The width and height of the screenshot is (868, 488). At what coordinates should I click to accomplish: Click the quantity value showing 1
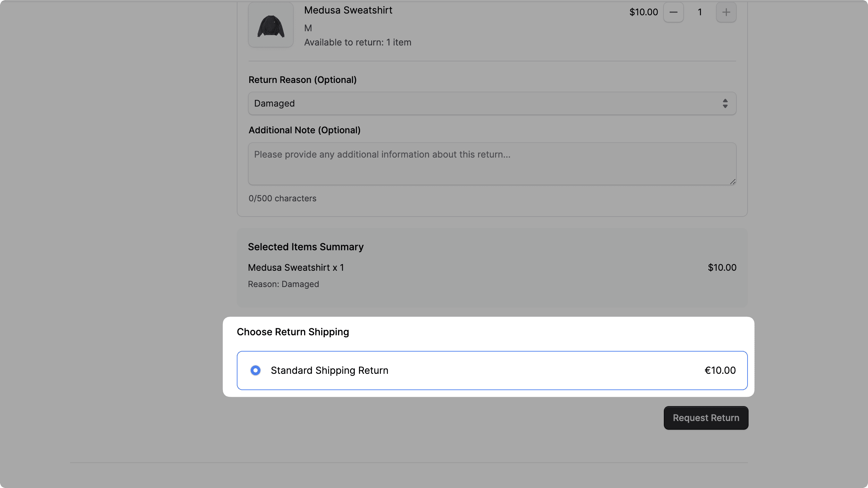click(x=700, y=12)
